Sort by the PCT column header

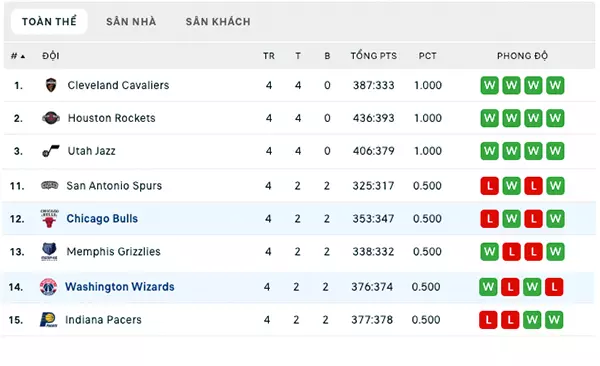coord(427,56)
